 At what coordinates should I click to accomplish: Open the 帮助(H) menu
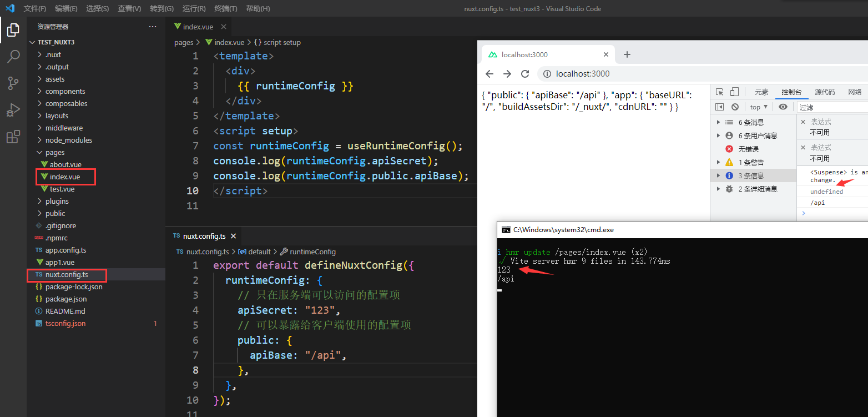[x=258, y=8]
